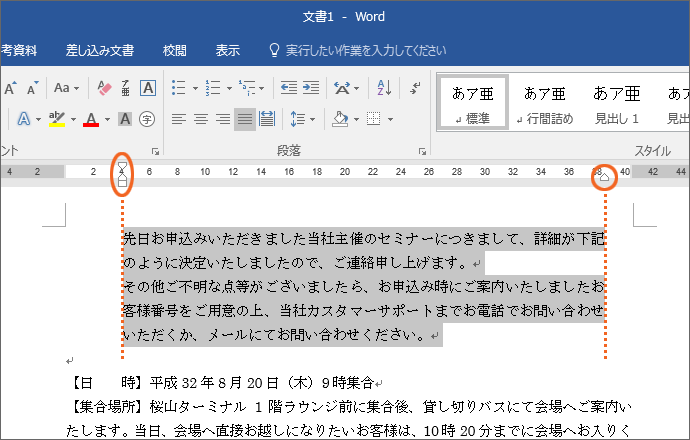Open the change case (Aa) dropdown
The height and width of the screenshot is (440, 690).
click(68, 87)
